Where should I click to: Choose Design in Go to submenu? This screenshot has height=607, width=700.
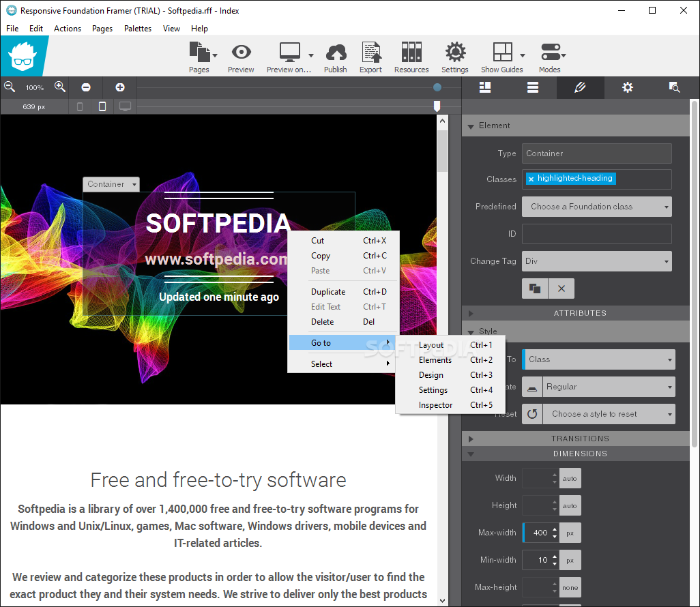click(450, 375)
